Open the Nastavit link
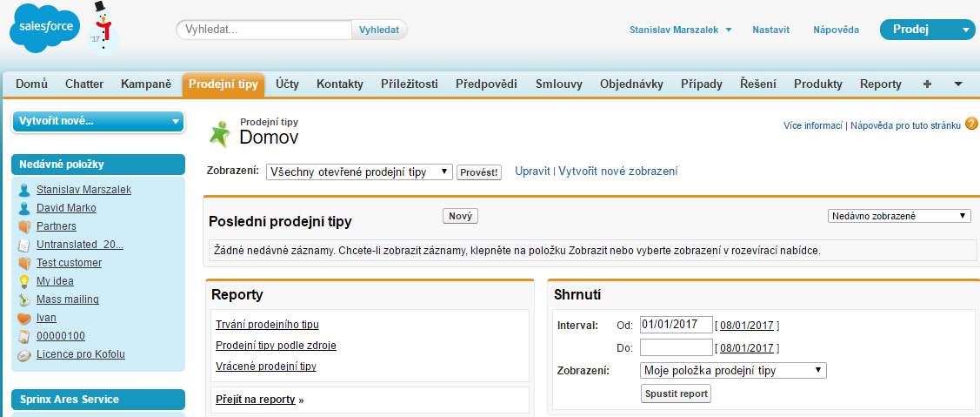Screen dimensions: 980x417 pos(770,30)
